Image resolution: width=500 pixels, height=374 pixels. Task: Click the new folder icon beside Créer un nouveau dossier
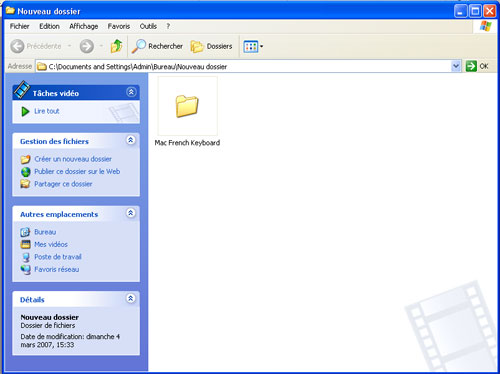[25, 159]
